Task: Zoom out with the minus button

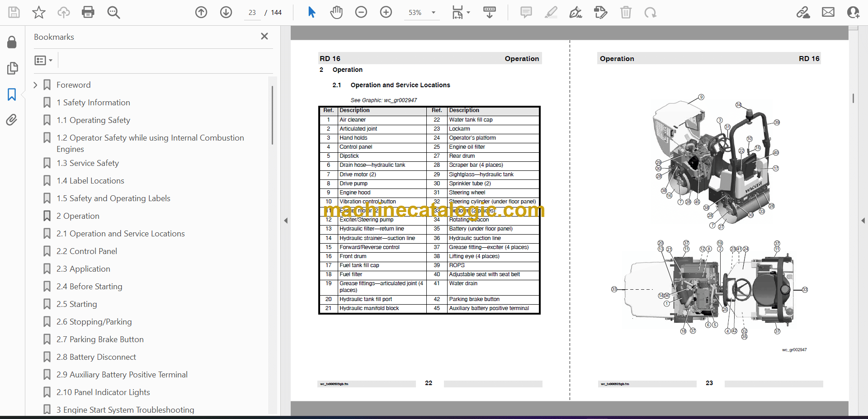Action: tap(361, 12)
